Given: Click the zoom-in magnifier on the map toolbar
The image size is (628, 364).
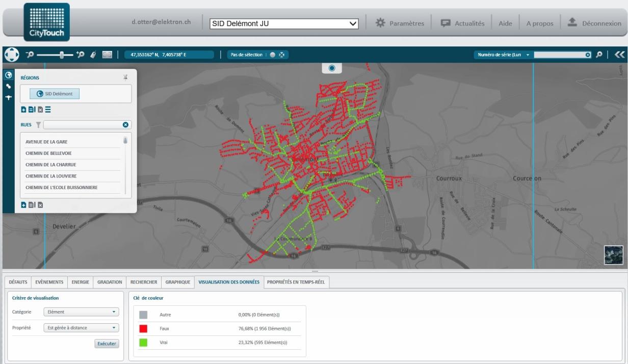Looking at the screenshot, I should pyautogui.click(x=81, y=54).
